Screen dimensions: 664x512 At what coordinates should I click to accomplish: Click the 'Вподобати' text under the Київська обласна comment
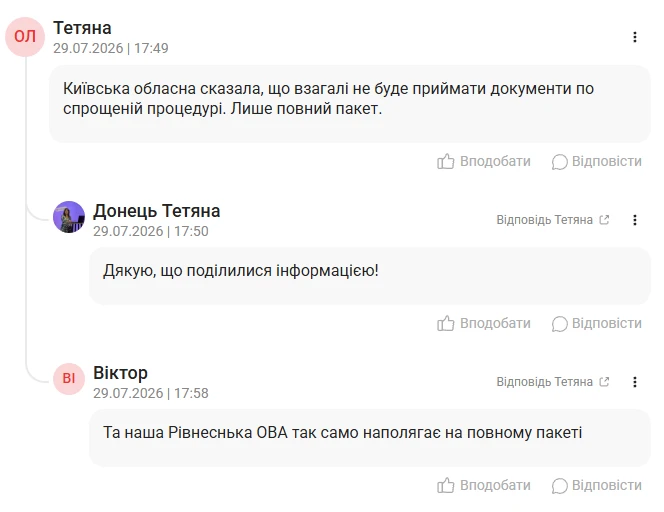click(x=495, y=161)
